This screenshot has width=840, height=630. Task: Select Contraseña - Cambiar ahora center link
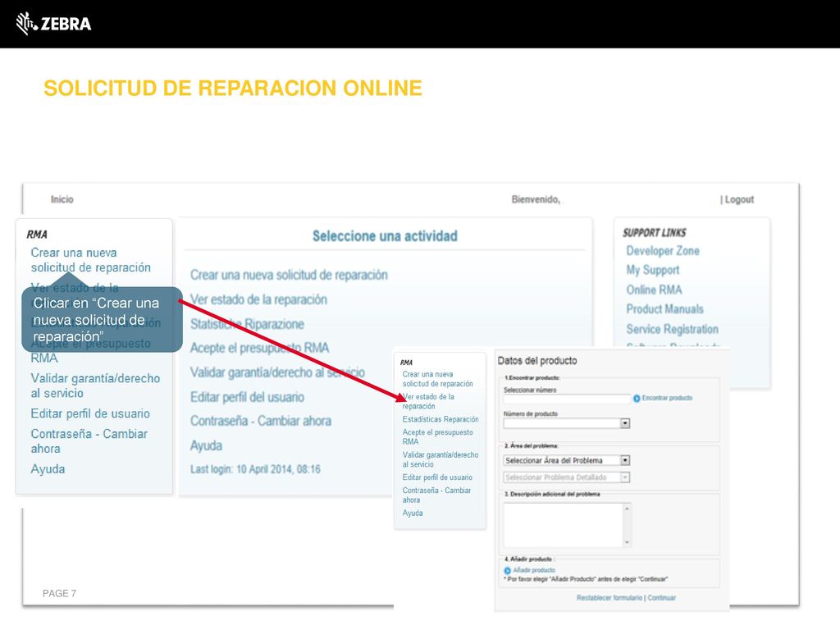(261, 421)
